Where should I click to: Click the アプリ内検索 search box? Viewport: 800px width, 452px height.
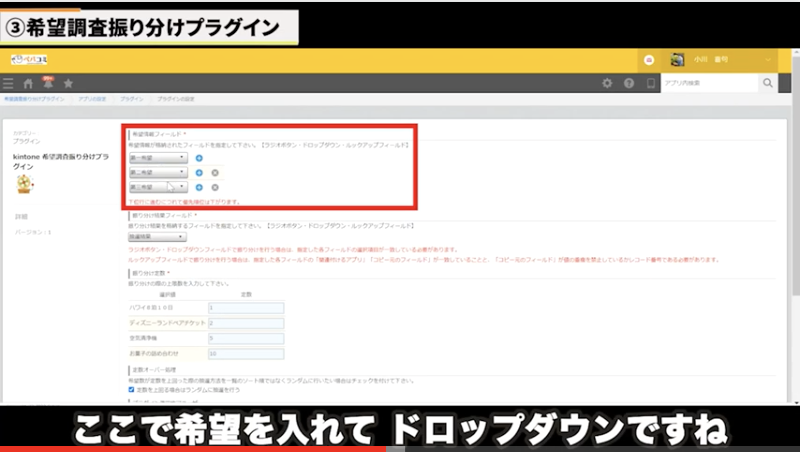pyautogui.click(x=710, y=84)
